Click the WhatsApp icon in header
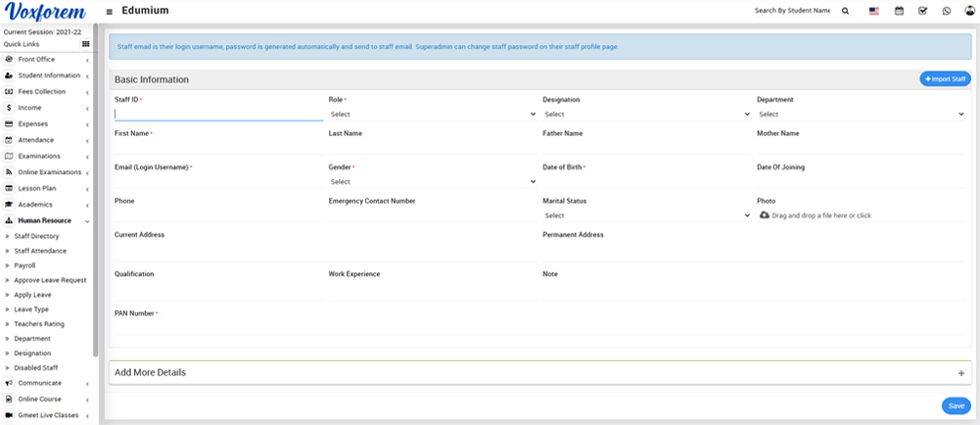Viewport: 980px width, 425px height. (x=946, y=11)
